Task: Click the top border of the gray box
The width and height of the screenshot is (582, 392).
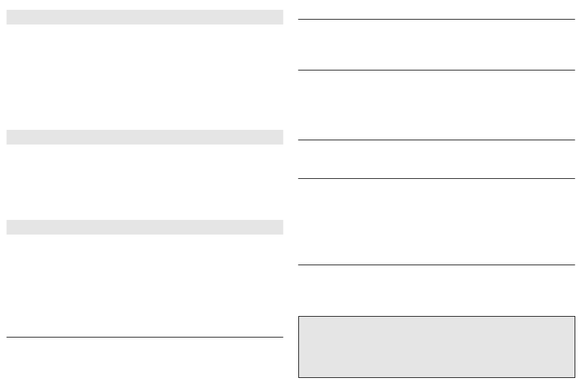Action: (436, 317)
